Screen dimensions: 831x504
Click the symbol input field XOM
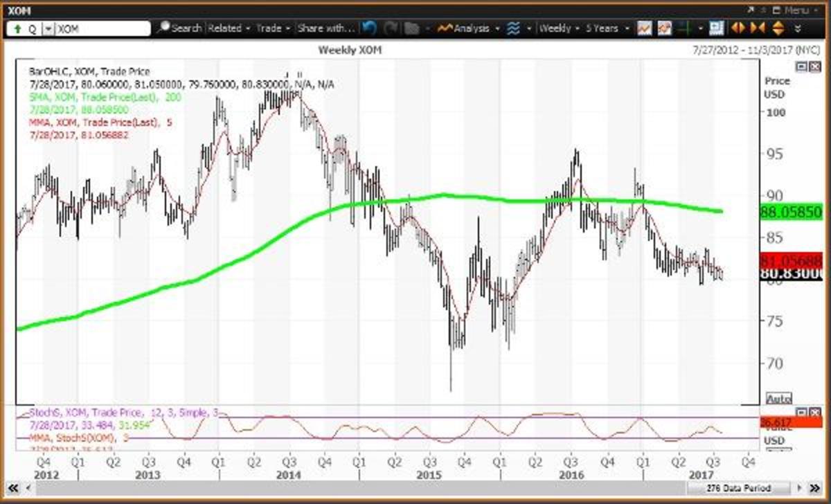(x=102, y=28)
